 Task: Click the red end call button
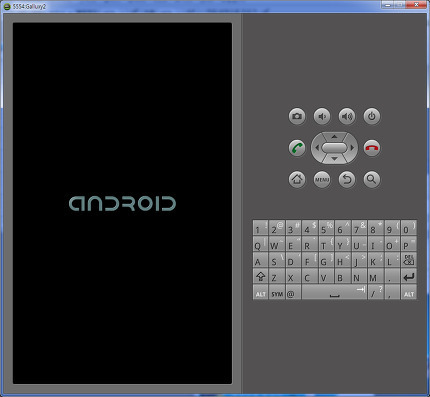point(372,148)
